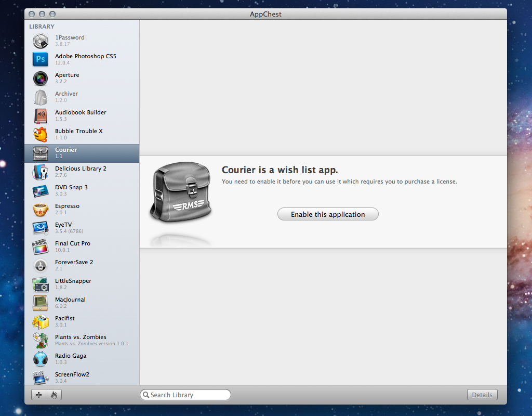532x416 pixels.
Task: Select the Bubble Trouble X label
Action: [79, 131]
